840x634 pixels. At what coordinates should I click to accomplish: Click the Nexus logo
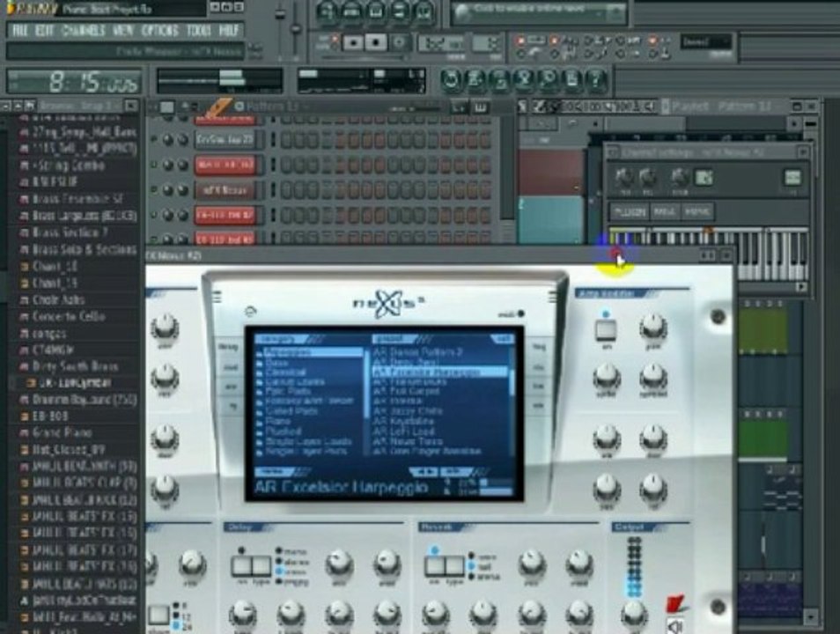click(x=387, y=303)
